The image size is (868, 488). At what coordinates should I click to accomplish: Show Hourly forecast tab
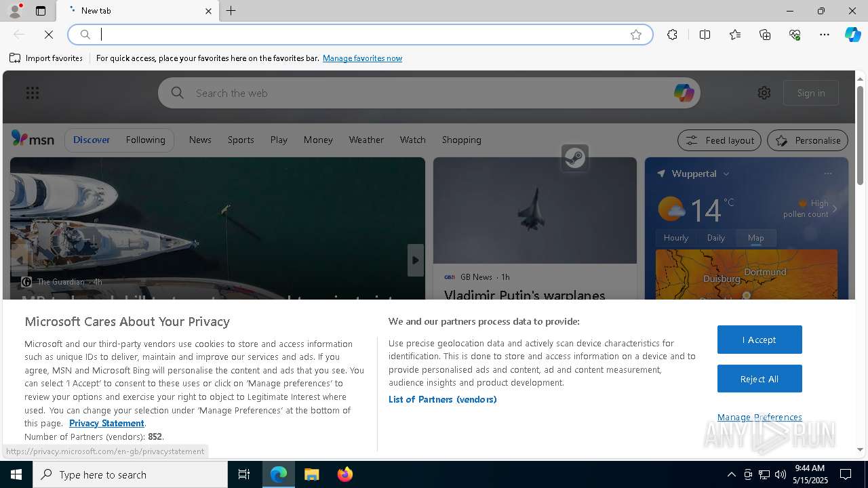tap(676, 238)
